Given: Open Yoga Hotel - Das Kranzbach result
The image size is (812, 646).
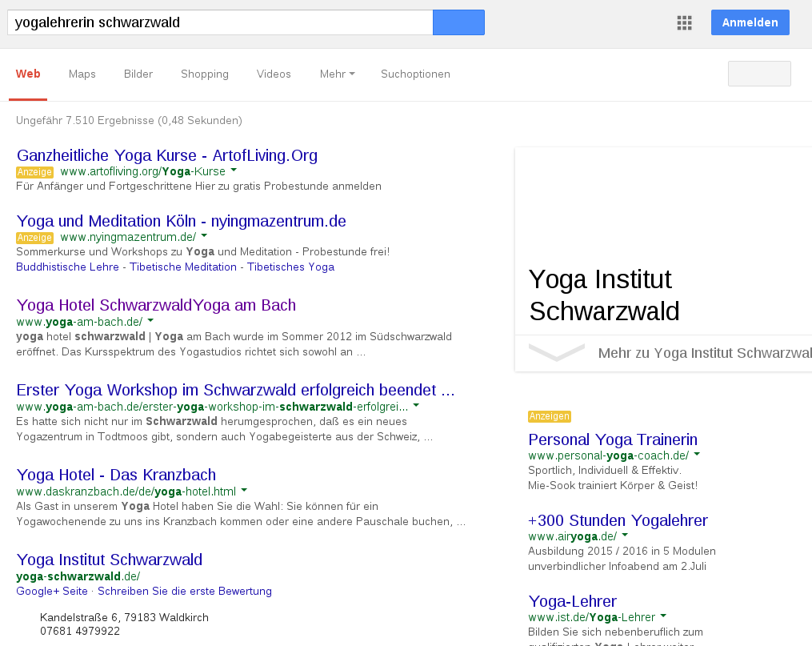Looking at the screenshot, I should [116, 475].
